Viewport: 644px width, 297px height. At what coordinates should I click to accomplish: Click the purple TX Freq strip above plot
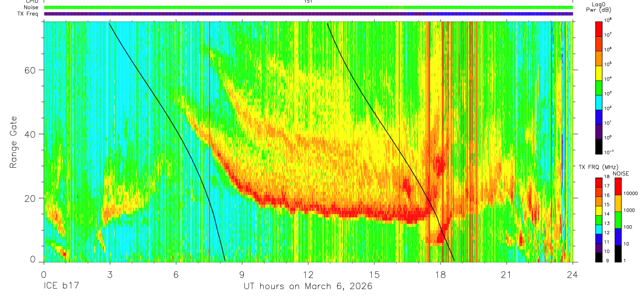click(308, 14)
